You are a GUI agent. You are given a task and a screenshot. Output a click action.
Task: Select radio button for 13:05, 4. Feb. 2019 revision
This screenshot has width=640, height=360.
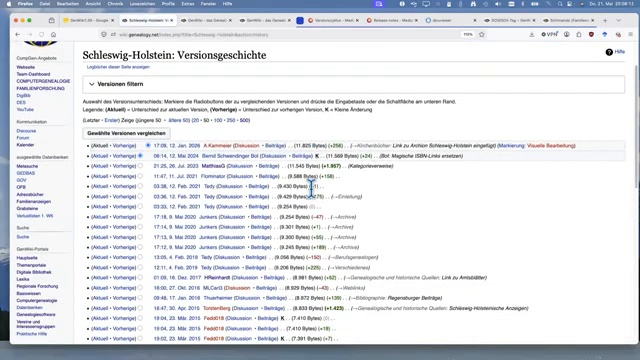pos(140,257)
